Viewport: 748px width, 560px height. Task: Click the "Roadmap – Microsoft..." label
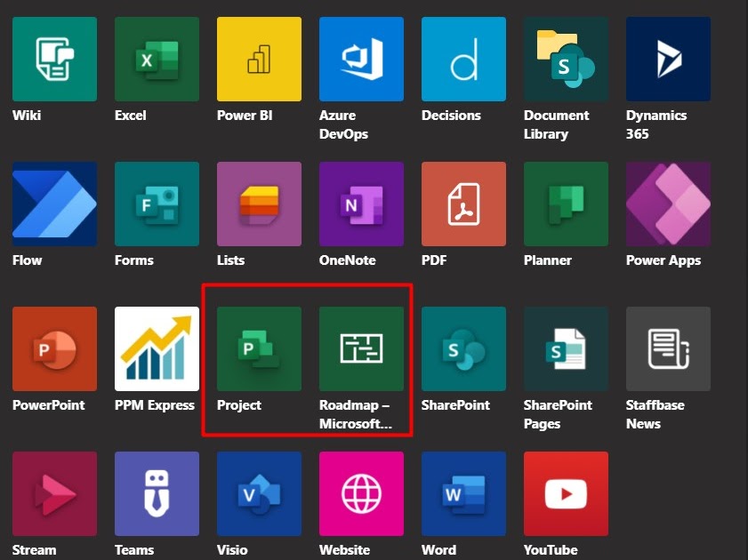(x=356, y=414)
